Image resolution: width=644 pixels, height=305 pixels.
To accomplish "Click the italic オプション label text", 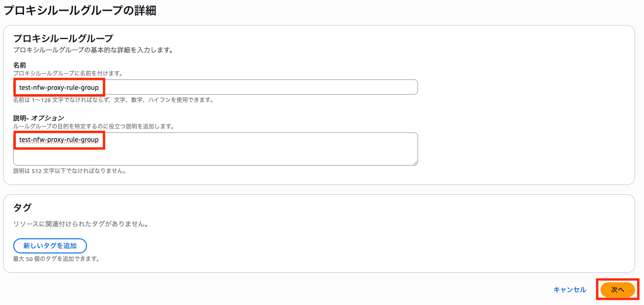I will click(47, 118).
